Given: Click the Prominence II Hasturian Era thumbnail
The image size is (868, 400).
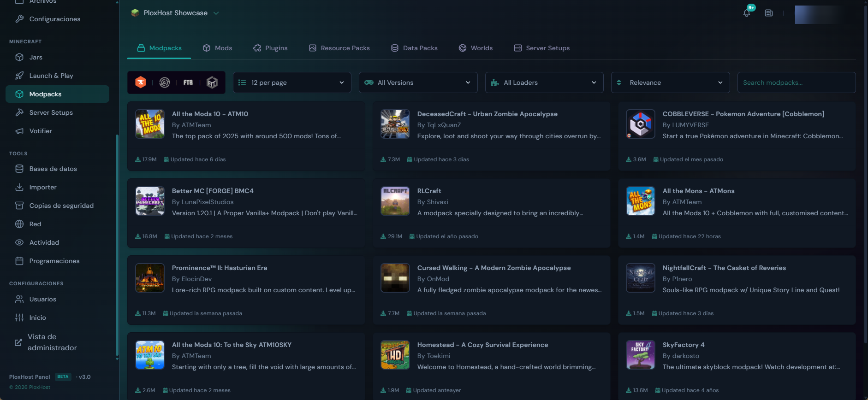Looking at the screenshot, I should [x=150, y=278].
